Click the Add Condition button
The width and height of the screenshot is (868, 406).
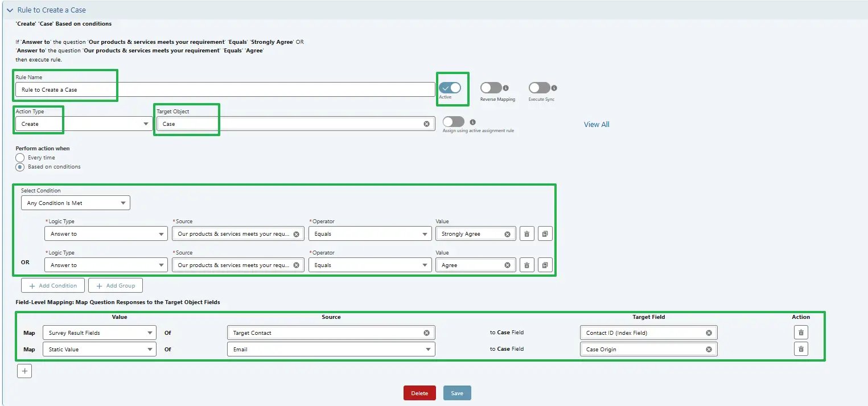click(x=53, y=285)
